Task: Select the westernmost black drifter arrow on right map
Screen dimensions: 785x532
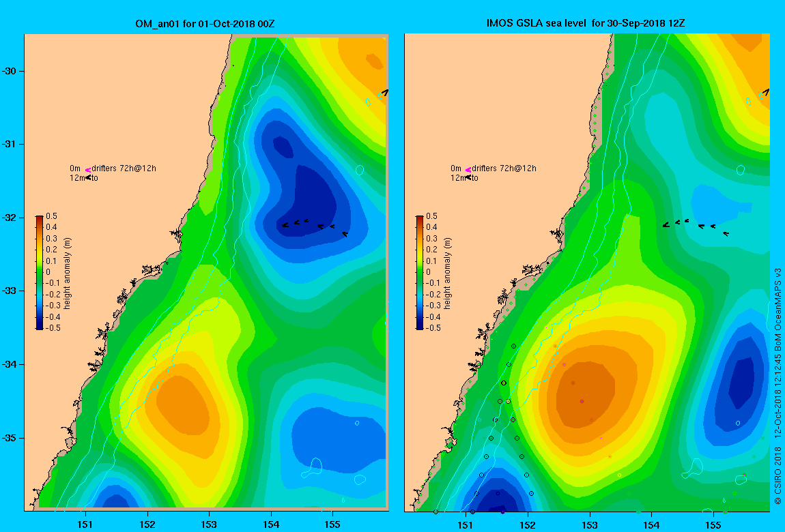Action: [666, 225]
